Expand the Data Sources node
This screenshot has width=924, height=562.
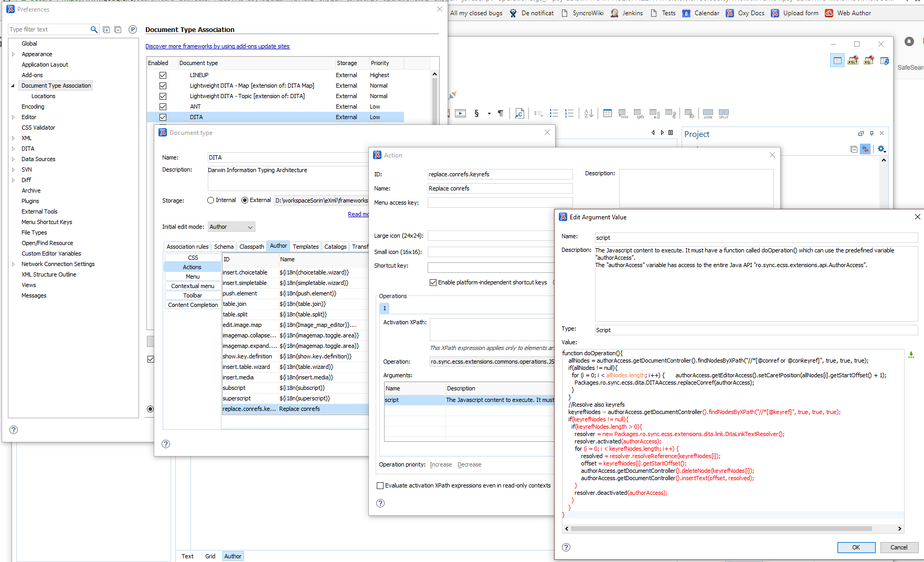coord(13,159)
